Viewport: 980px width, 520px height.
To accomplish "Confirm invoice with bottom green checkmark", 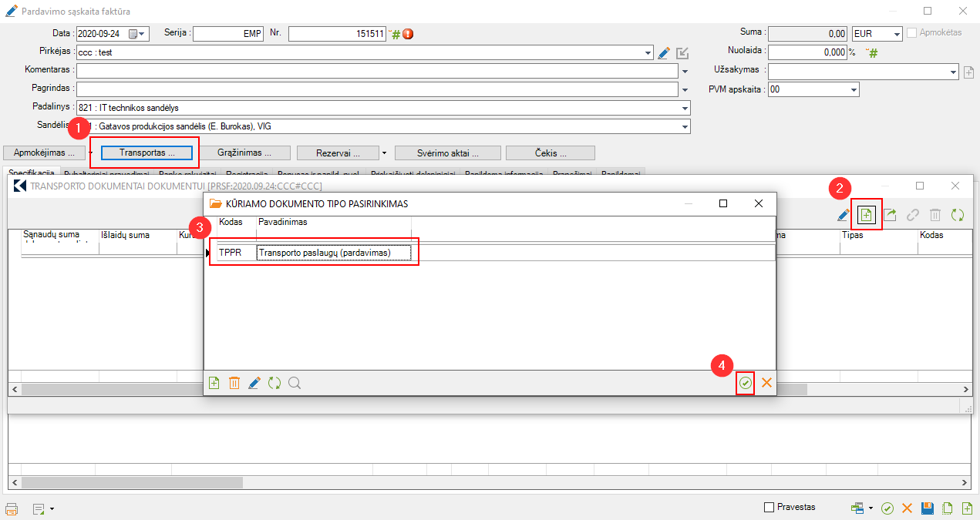I will 887,508.
